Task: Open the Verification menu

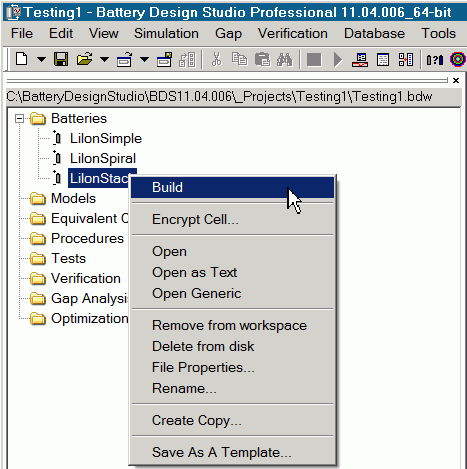Action: point(293,33)
